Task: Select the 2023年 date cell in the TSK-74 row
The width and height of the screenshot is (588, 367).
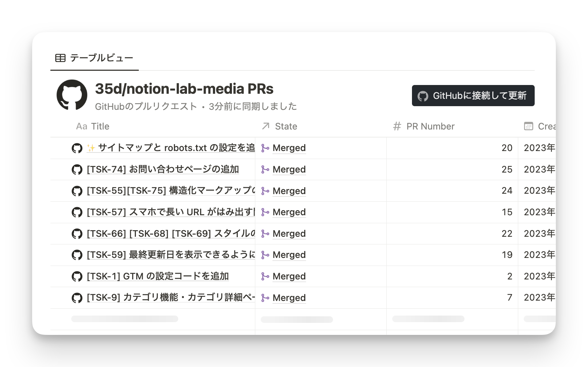Action: [537, 170]
